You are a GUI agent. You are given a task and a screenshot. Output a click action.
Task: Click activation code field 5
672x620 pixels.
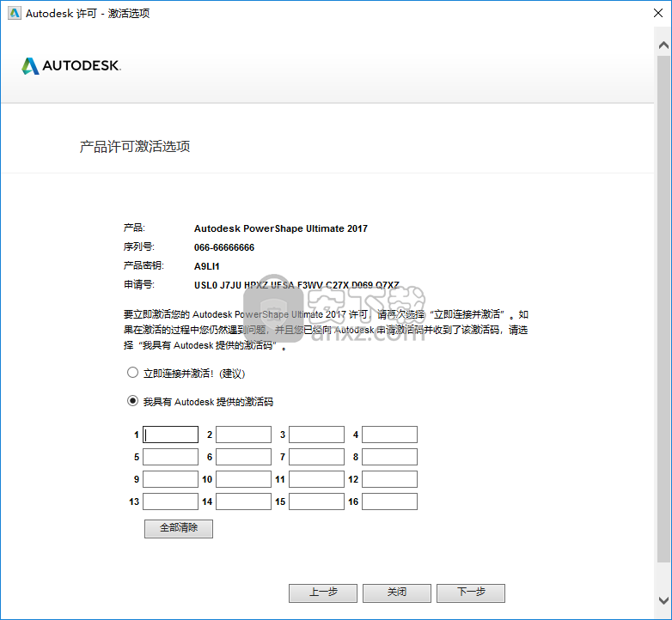(170, 457)
